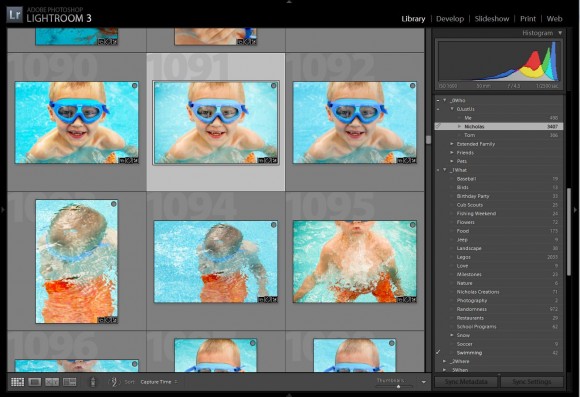Click the Lightroom Lr logo
Image resolution: width=580 pixels, height=397 pixels.
click(14, 15)
